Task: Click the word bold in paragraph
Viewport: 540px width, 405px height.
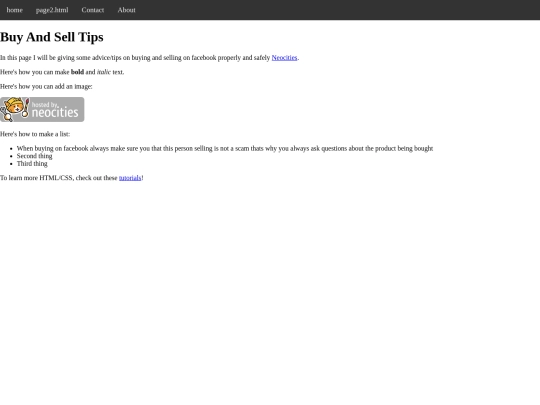Action: coord(77,72)
